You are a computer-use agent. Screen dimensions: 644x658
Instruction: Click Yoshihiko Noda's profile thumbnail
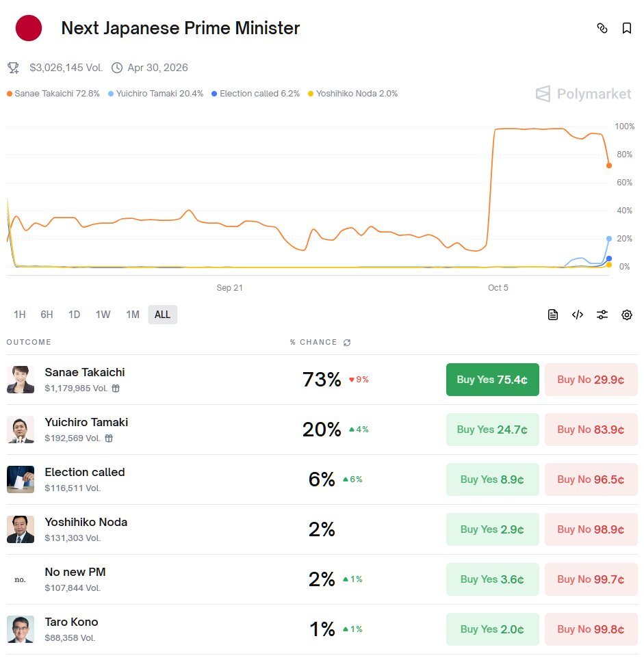[x=21, y=529]
